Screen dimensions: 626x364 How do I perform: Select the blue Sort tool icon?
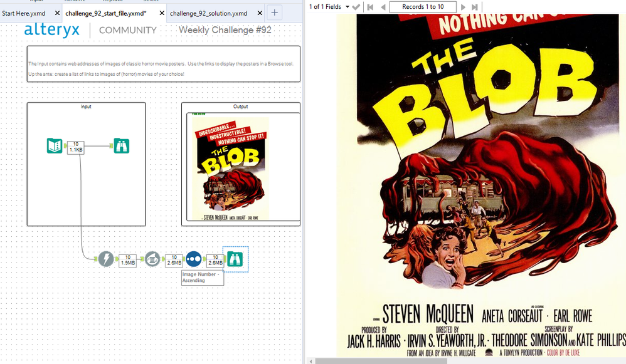coord(194,259)
